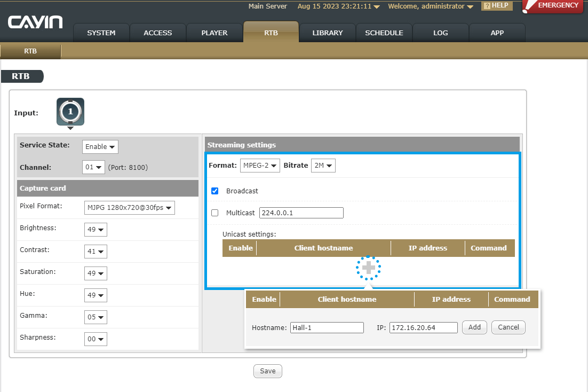The width and height of the screenshot is (588, 392).
Task: Click the Cancel button
Action: [x=508, y=327]
